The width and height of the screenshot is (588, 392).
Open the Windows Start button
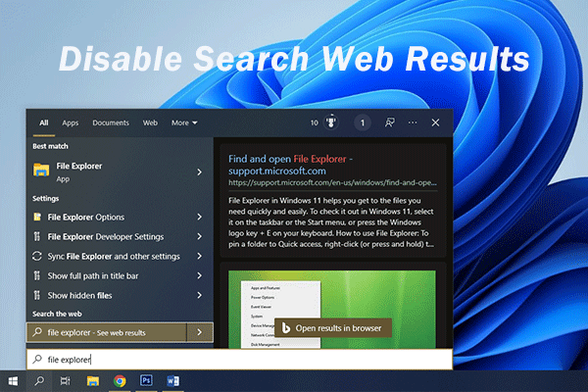point(13,381)
